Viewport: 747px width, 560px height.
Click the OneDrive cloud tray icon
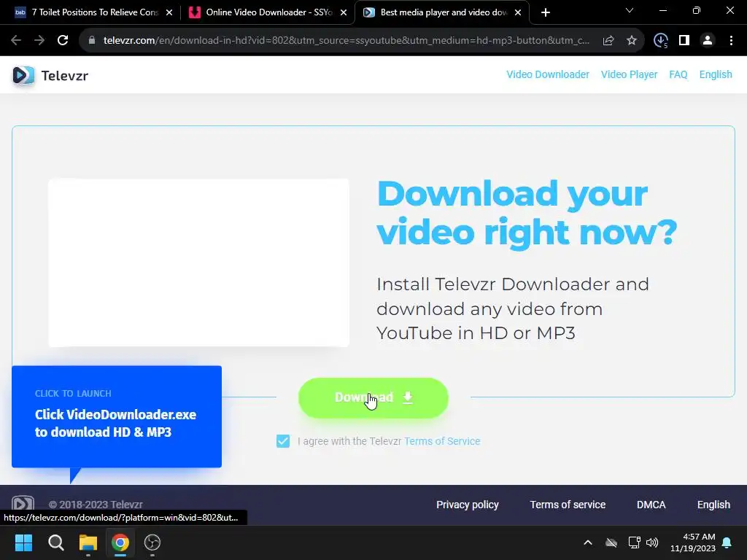611,542
